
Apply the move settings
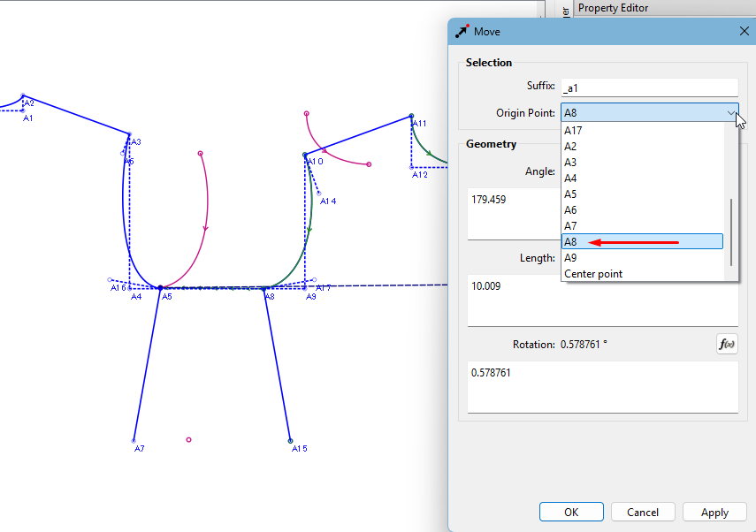[x=714, y=513]
